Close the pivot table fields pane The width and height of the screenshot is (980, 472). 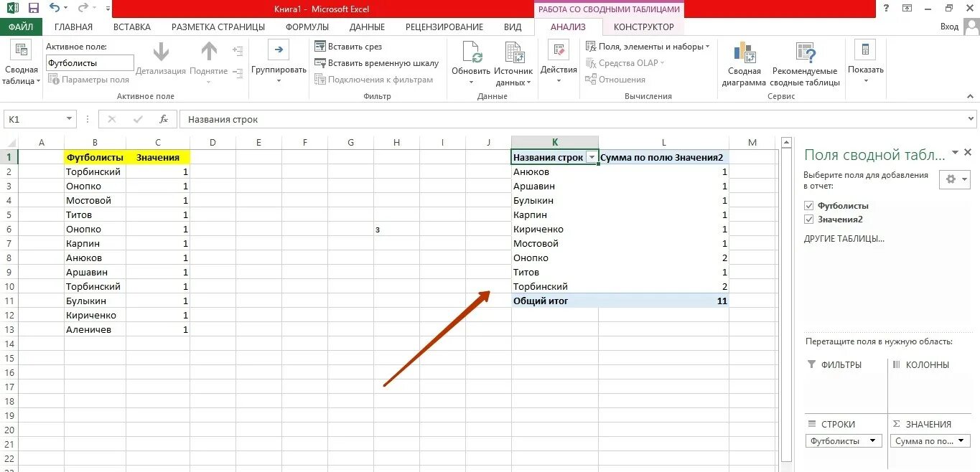pyautogui.click(x=968, y=152)
